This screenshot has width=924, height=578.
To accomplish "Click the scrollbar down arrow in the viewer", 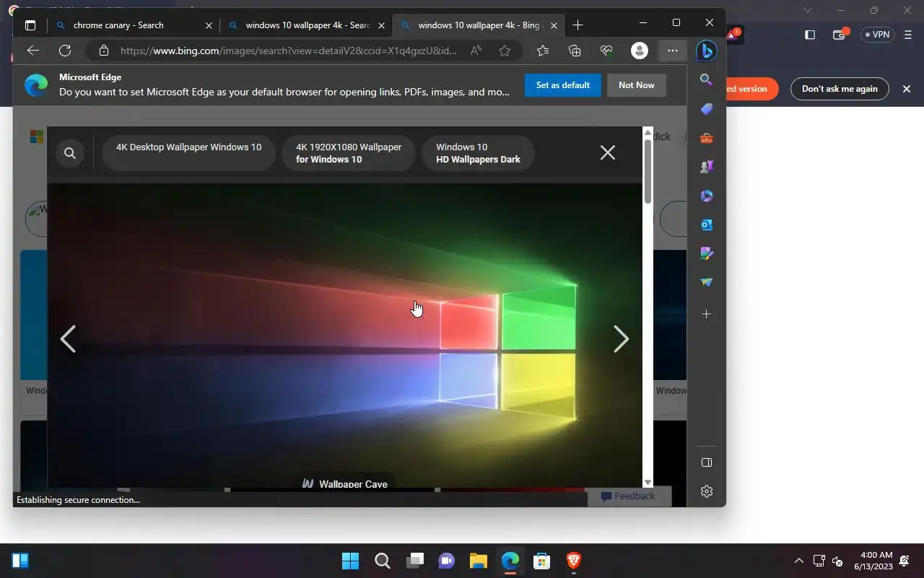I will point(648,482).
